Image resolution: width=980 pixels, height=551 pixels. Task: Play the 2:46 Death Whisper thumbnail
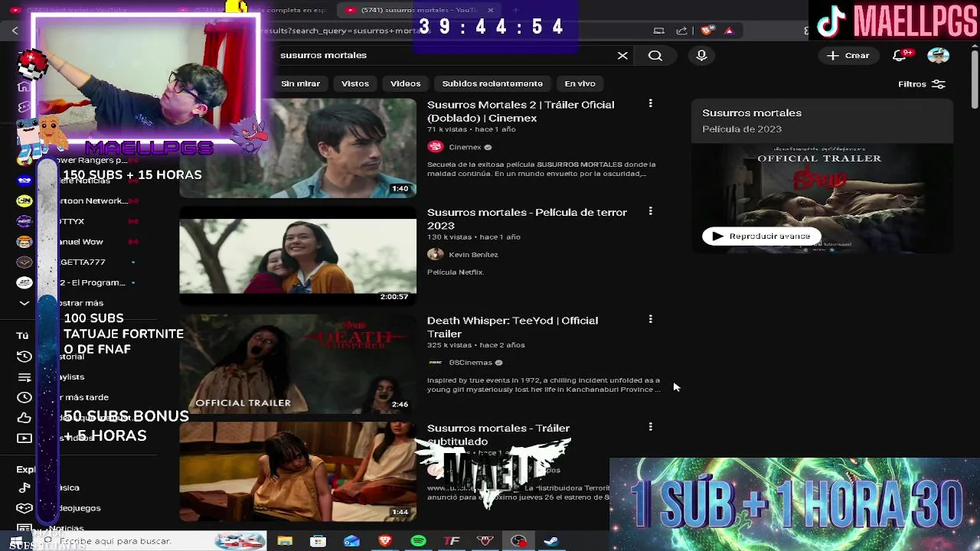[298, 364]
